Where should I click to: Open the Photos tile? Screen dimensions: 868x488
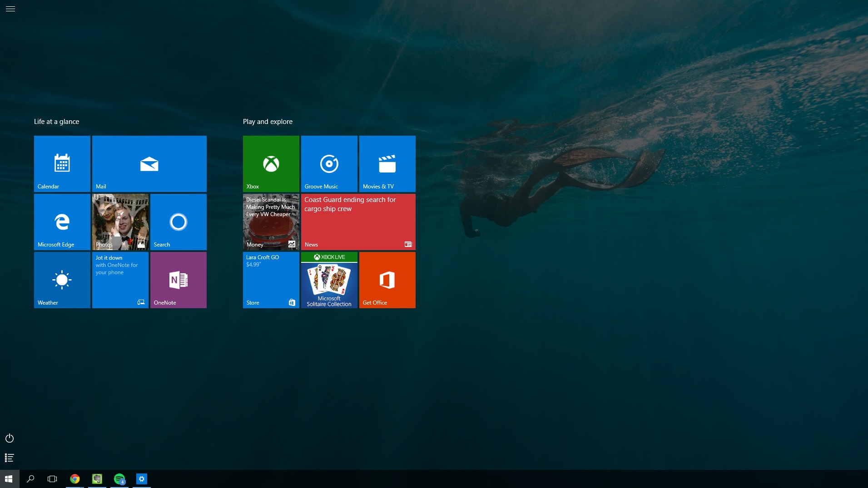(x=120, y=222)
